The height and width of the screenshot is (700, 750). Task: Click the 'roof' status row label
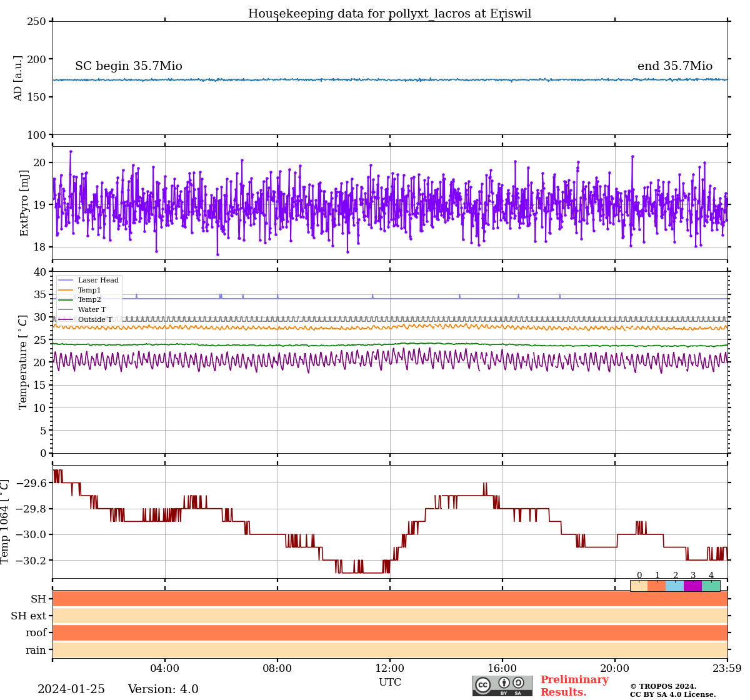click(36, 633)
